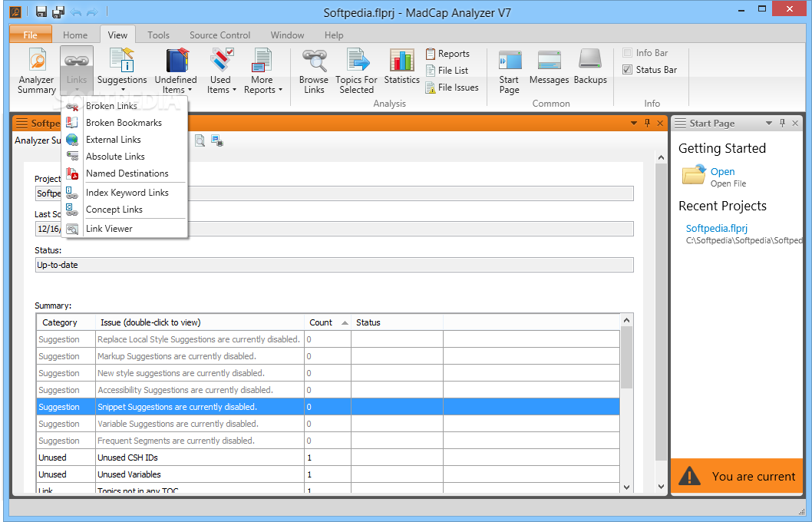Sort by the Count column header
This screenshot has height=522, width=812.
328,322
